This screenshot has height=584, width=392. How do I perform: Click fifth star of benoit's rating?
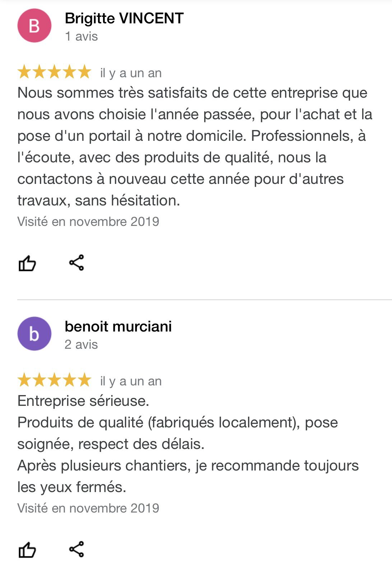tap(85, 380)
